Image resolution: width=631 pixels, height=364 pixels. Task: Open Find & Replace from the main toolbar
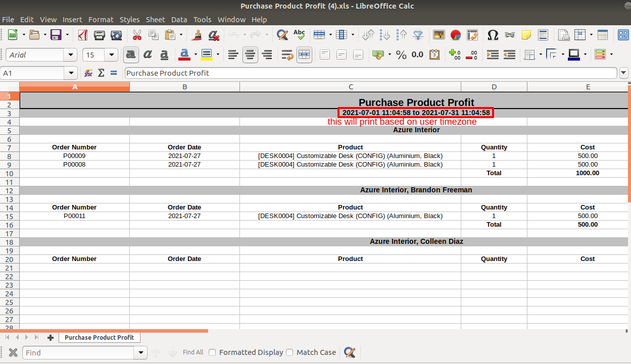pos(282,35)
